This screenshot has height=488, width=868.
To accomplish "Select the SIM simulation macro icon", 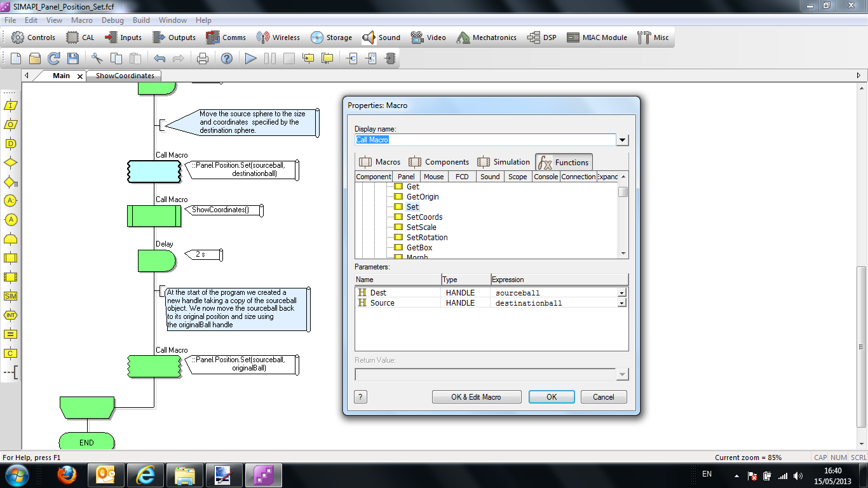I will click(11, 296).
